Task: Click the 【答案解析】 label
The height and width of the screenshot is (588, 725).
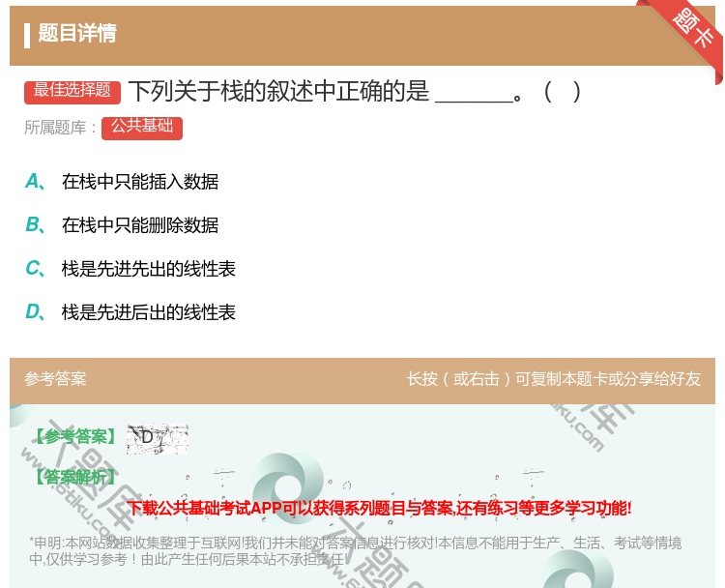Action: pos(75,477)
